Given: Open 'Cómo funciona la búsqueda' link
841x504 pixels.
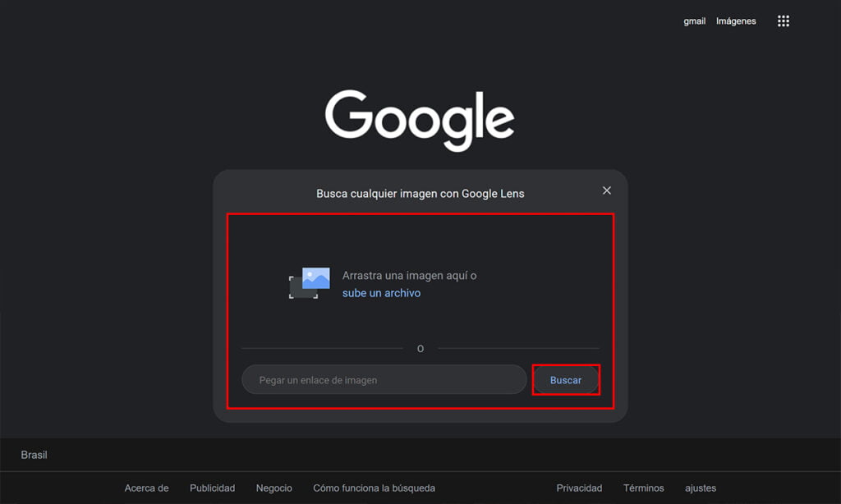Looking at the screenshot, I should 374,488.
